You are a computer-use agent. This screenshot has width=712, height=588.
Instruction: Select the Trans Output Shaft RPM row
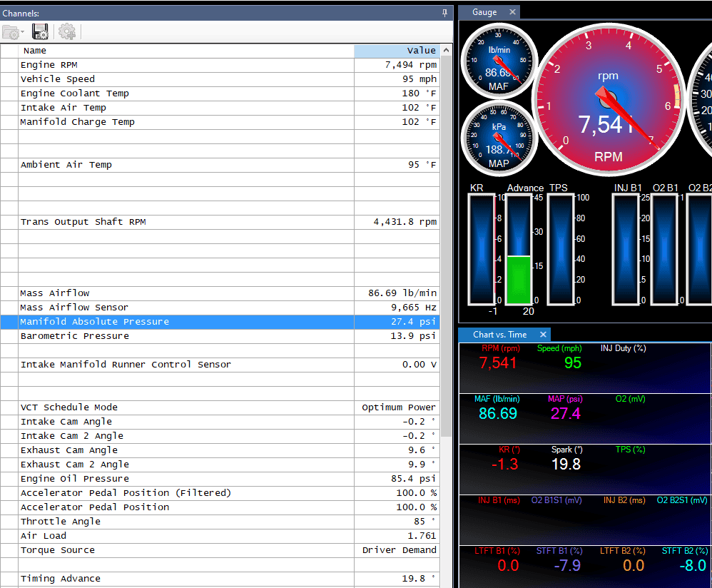click(x=220, y=222)
